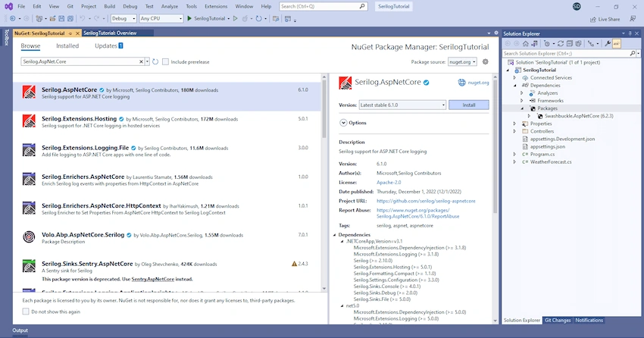
Task: Open the Apache-2.0 license link
Action: (389, 183)
